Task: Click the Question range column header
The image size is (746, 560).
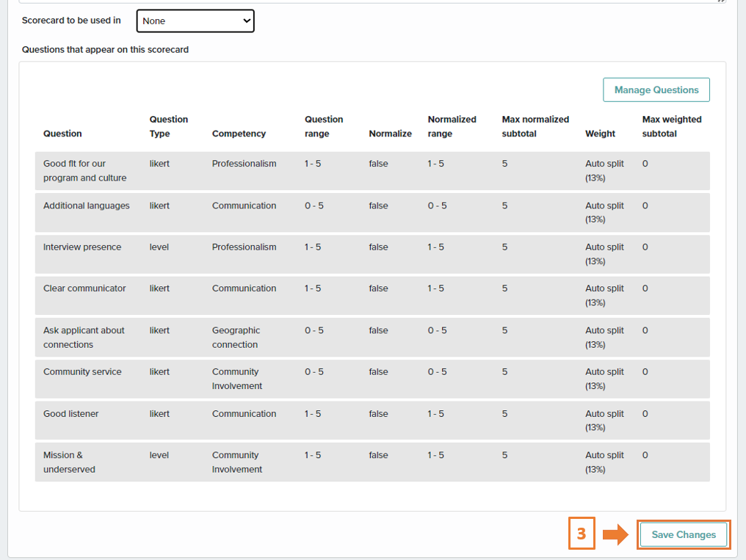Action: (324, 126)
